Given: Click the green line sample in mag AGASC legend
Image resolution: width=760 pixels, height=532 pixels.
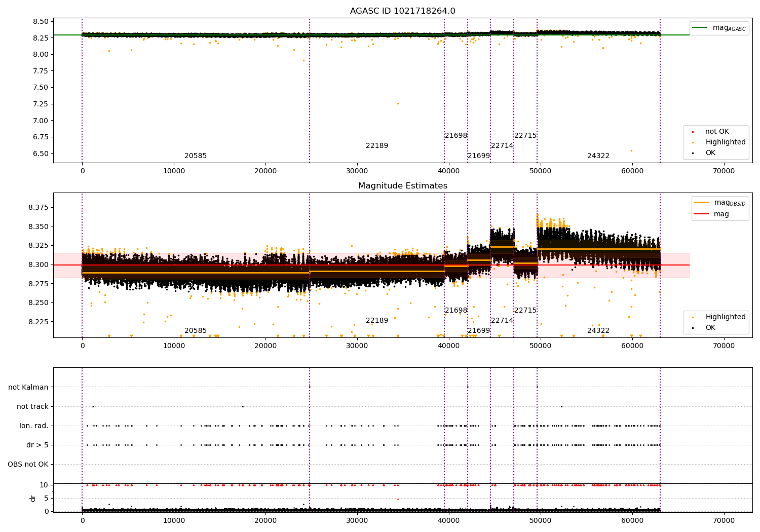Looking at the screenshot, I should click(x=700, y=28).
